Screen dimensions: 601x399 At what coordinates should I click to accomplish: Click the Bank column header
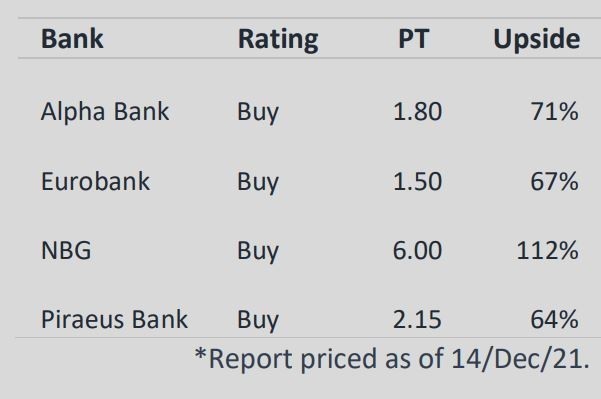tap(72, 39)
